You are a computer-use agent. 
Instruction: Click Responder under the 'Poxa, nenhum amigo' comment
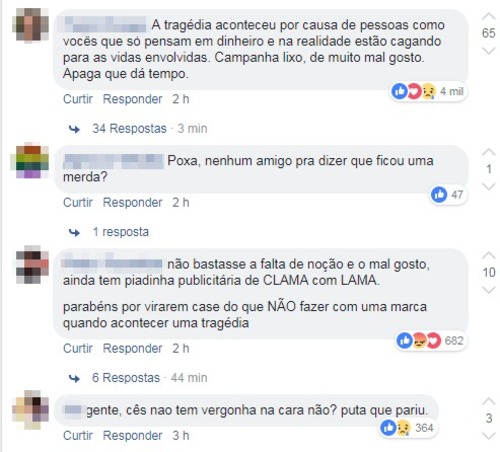tap(132, 202)
